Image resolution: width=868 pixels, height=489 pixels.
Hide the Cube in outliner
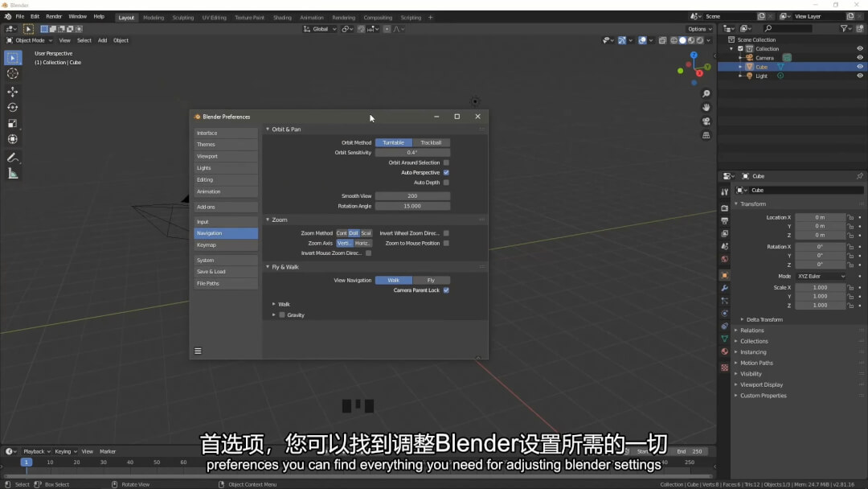point(860,67)
